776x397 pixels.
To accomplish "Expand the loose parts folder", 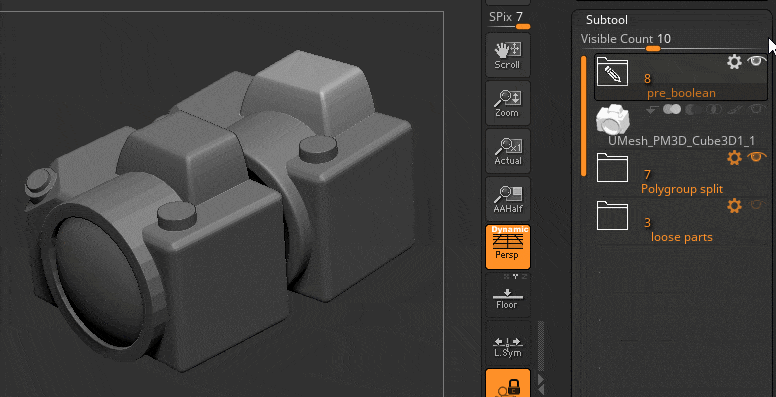I will tap(612, 216).
